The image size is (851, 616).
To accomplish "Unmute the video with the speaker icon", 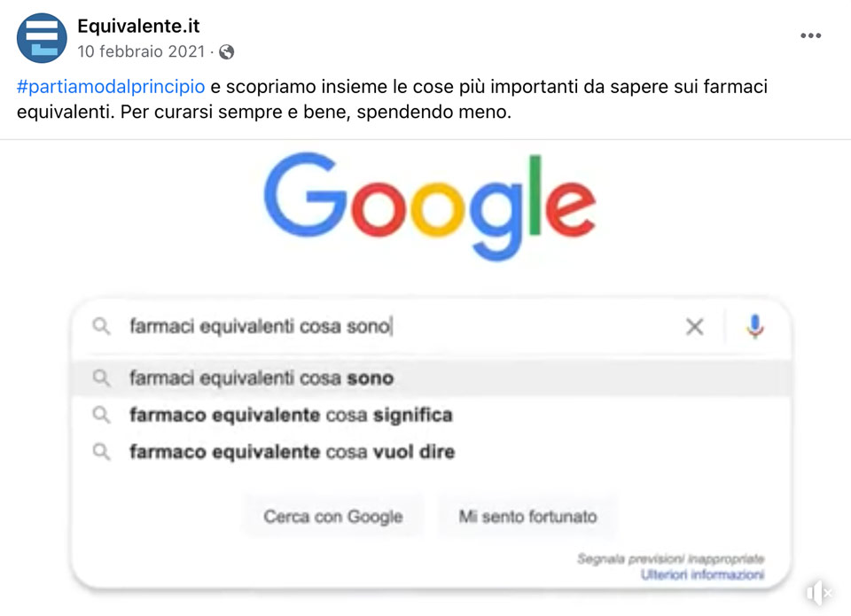I will [818, 593].
